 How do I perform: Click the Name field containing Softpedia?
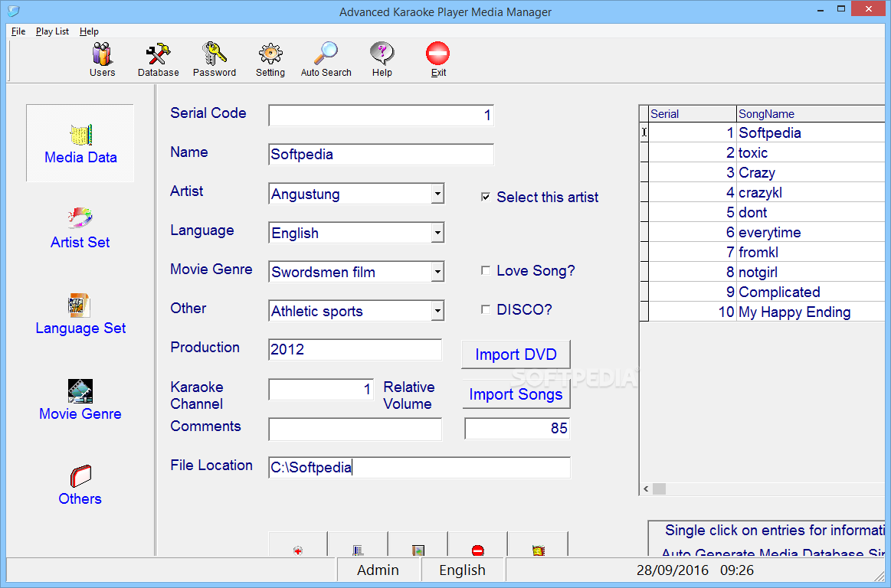click(381, 155)
